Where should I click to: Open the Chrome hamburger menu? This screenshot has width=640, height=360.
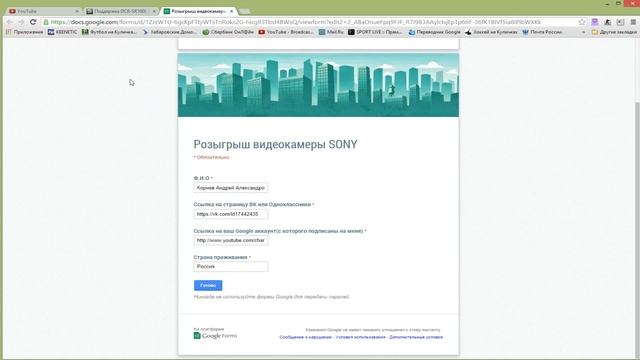(x=633, y=22)
